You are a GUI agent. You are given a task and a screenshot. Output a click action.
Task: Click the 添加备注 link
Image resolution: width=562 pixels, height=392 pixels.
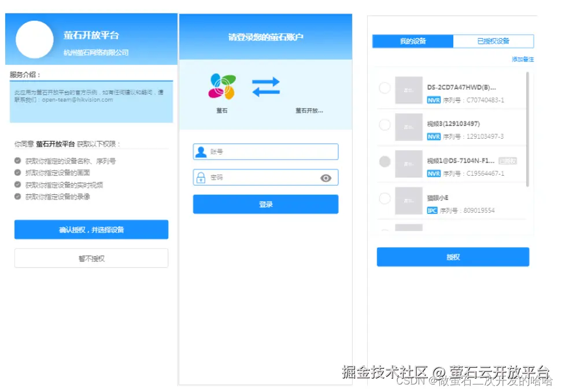click(x=523, y=60)
